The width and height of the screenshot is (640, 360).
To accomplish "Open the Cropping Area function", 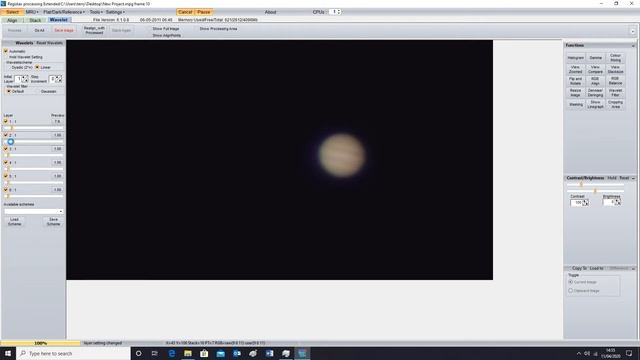I will point(615,104).
